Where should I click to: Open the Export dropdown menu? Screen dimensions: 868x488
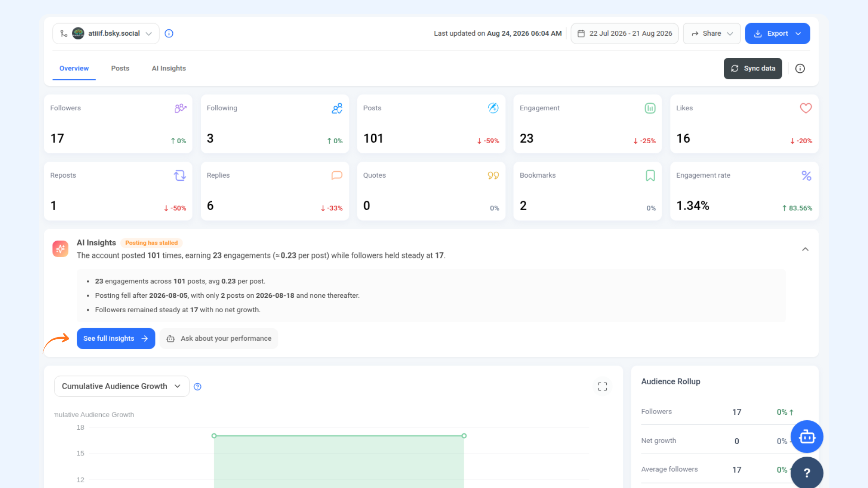pos(777,33)
